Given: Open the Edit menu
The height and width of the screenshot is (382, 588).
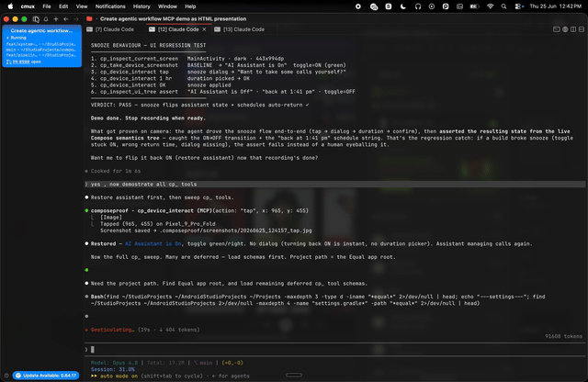Looking at the screenshot, I should 63,6.
